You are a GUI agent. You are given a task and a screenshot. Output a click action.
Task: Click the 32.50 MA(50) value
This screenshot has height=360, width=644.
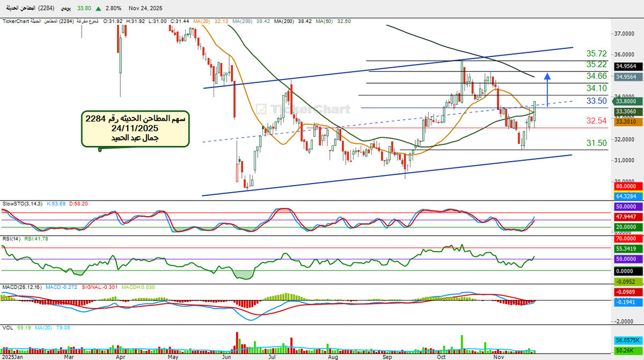click(344, 21)
